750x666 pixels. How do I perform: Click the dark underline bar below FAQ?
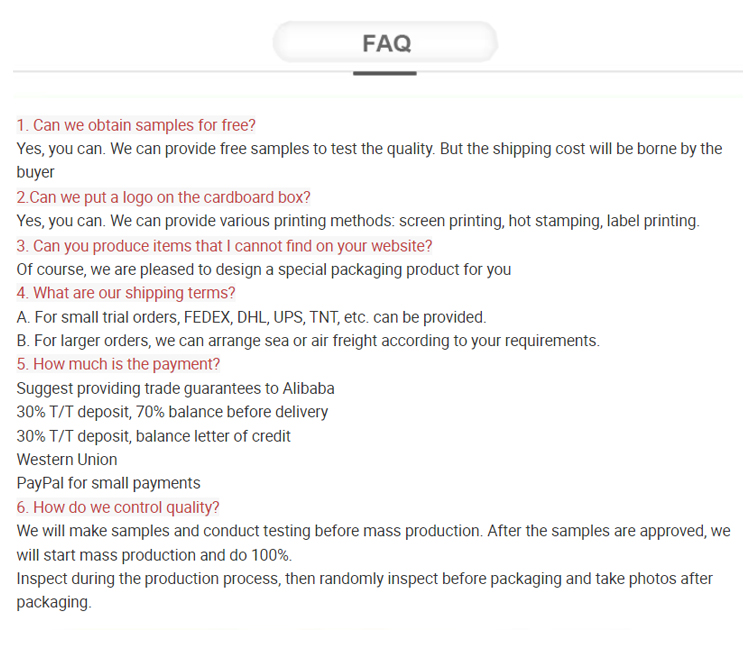pos(385,73)
